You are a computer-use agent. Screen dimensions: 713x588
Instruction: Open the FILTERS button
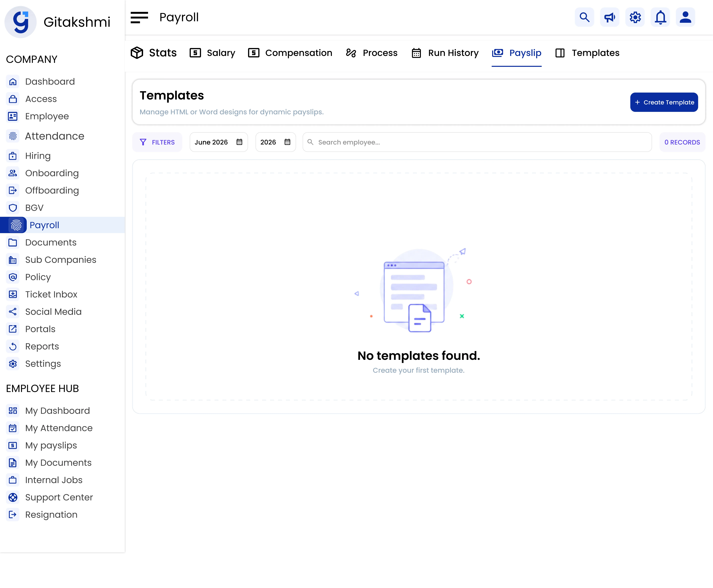pyautogui.click(x=157, y=142)
